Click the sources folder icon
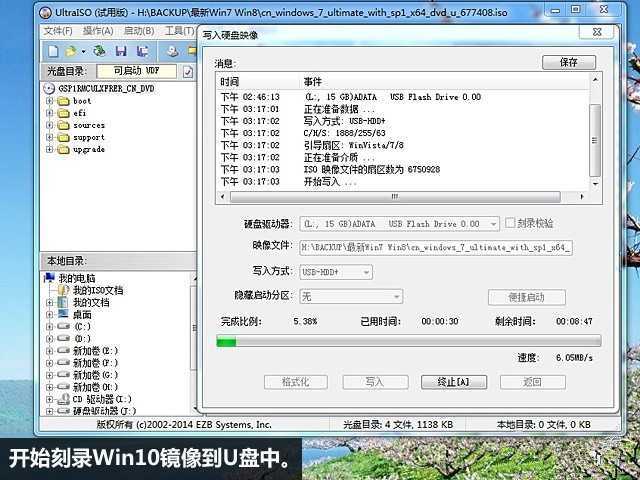 [x=63, y=125]
